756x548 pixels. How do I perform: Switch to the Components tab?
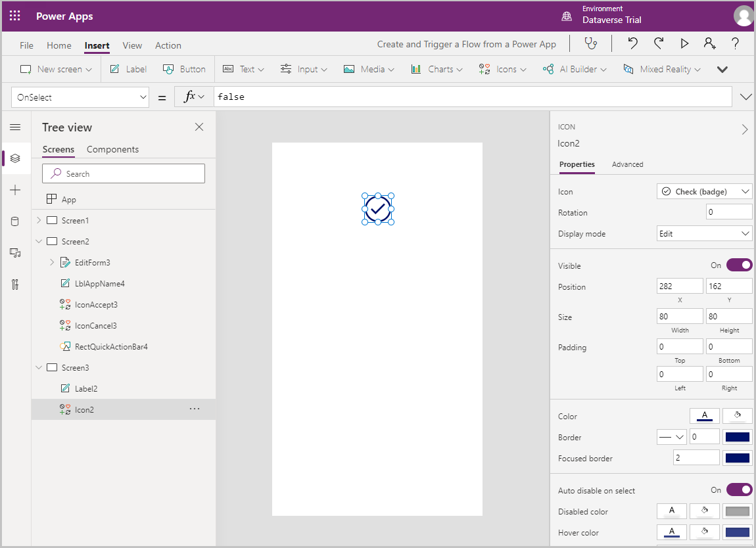pyautogui.click(x=113, y=149)
